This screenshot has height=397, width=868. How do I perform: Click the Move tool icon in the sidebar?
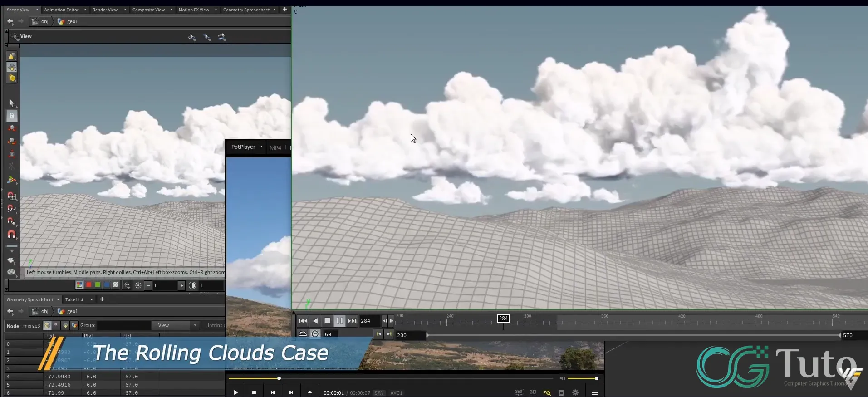pos(12,128)
